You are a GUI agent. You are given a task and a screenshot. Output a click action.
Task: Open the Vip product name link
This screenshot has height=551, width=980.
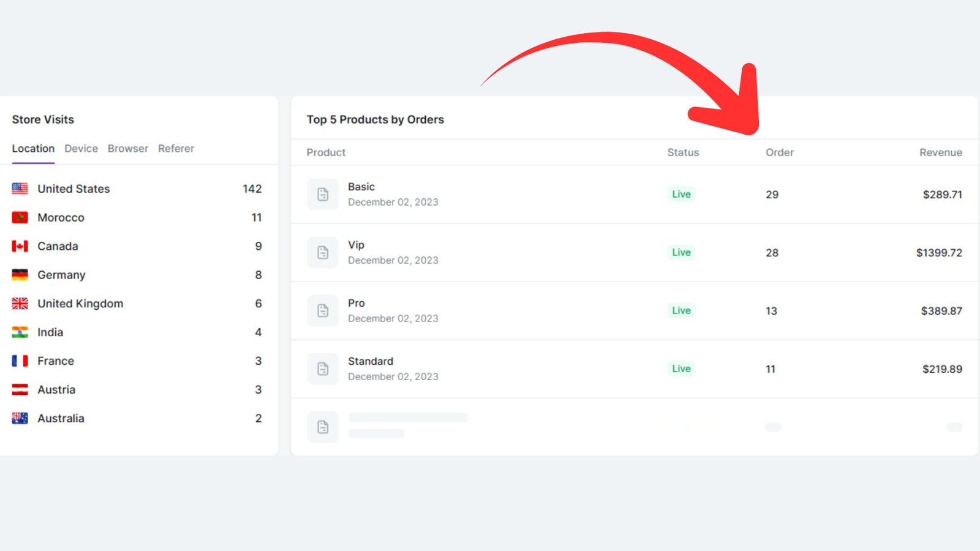point(356,245)
